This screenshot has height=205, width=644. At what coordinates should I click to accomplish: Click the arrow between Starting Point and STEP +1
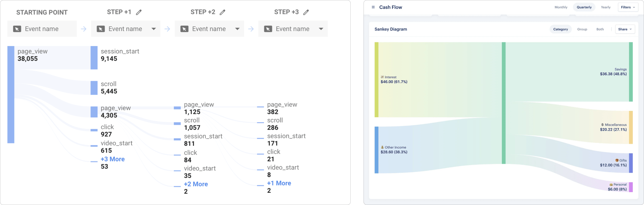tap(84, 29)
